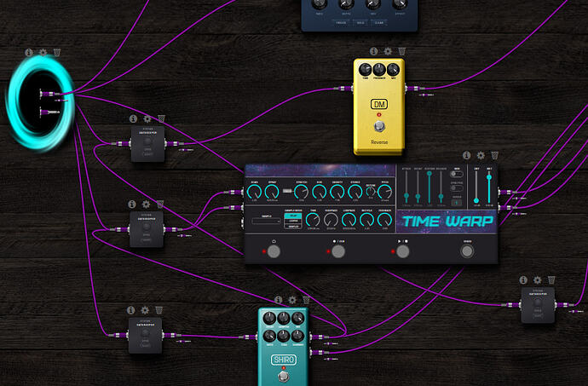Open settings of Gatekeeper feeding DM Reverse
588x386 pixels.
click(x=147, y=119)
